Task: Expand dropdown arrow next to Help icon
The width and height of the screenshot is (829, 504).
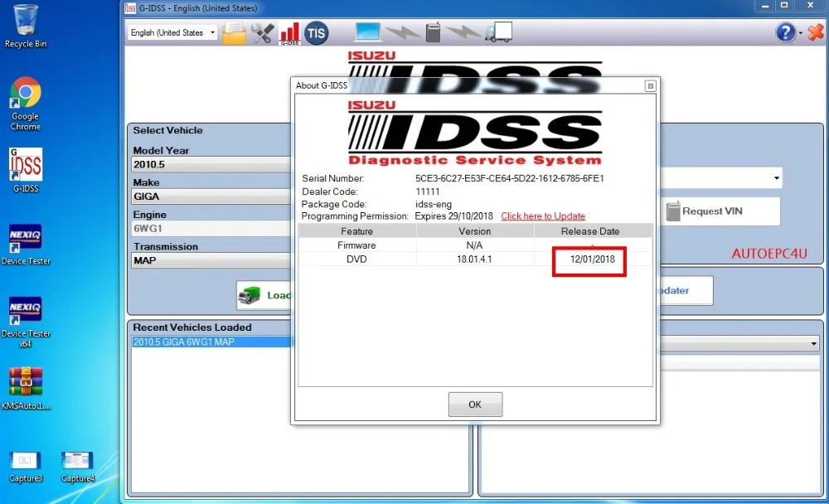Action: (801, 33)
